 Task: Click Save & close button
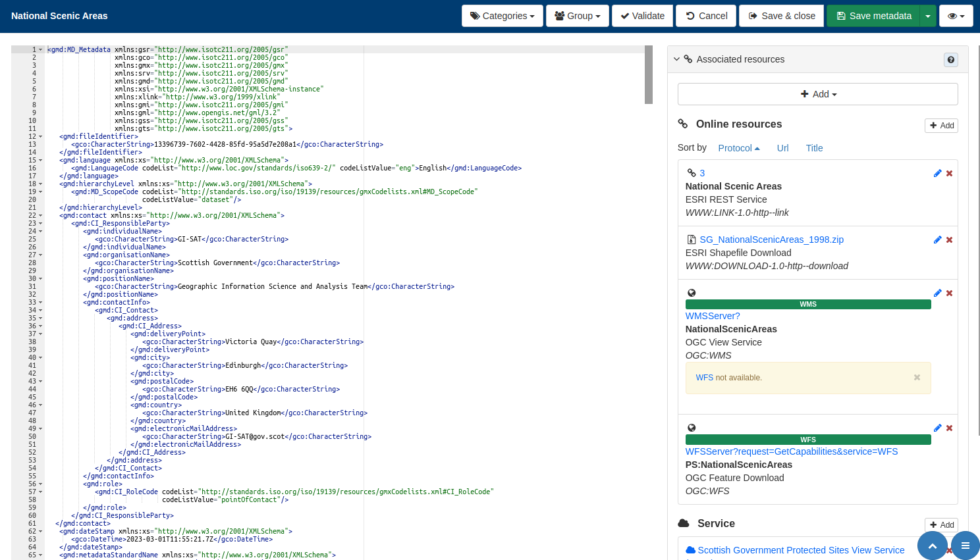[x=782, y=16]
